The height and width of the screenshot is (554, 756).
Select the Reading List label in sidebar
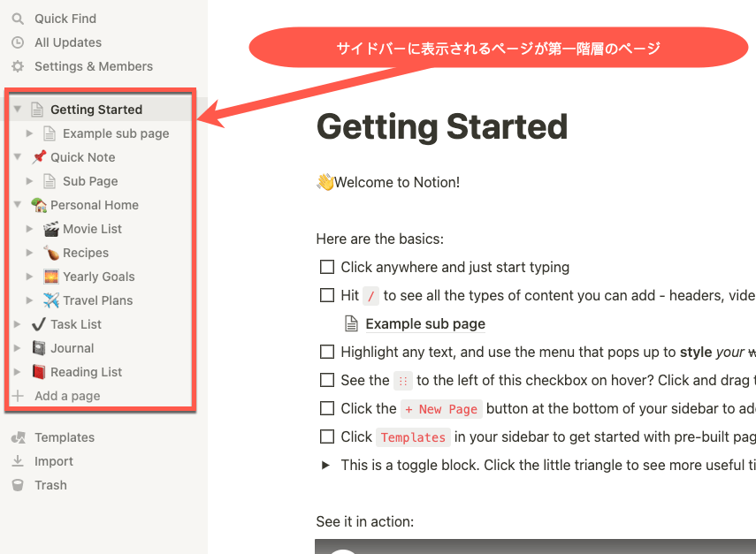pyautogui.click(x=87, y=372)
